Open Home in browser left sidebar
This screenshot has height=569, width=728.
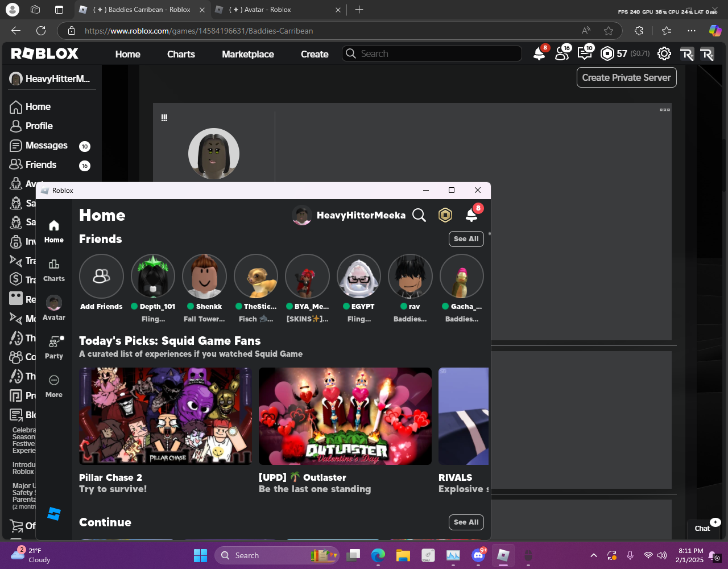click(x=31, y=106)
